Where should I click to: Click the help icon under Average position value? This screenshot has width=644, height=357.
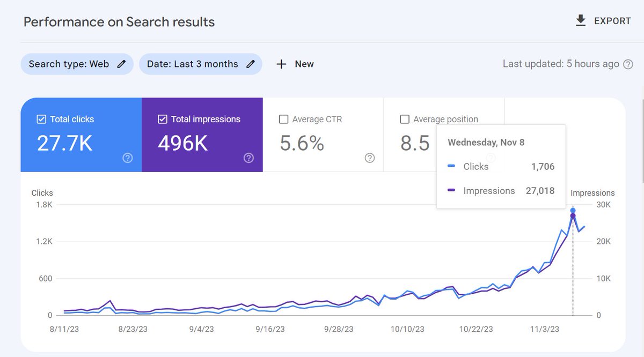coord(491,158)
